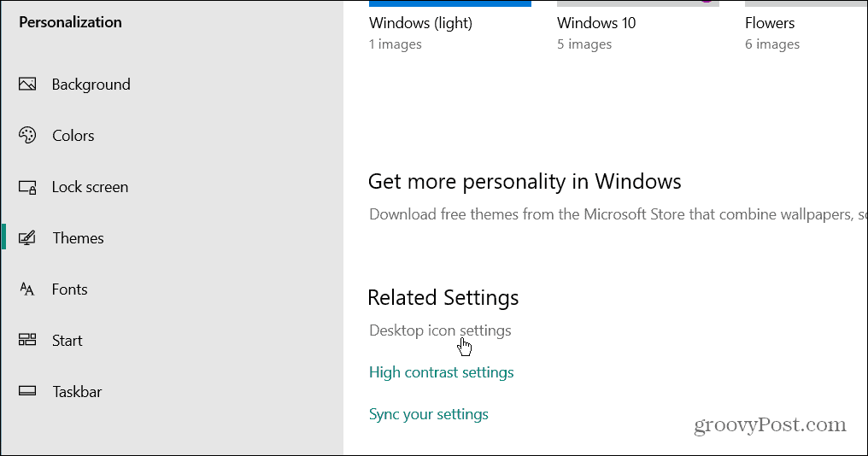Click the Themes paintbrush icon
This screenshot has height=456, width=868.
coord(27,238)
